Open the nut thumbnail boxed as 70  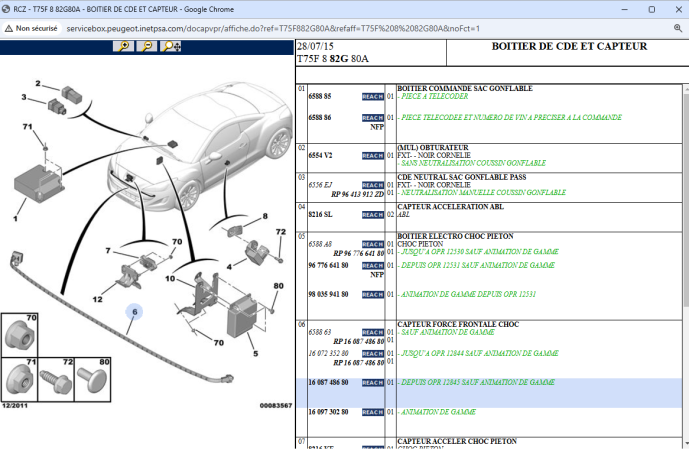[19, 335]
